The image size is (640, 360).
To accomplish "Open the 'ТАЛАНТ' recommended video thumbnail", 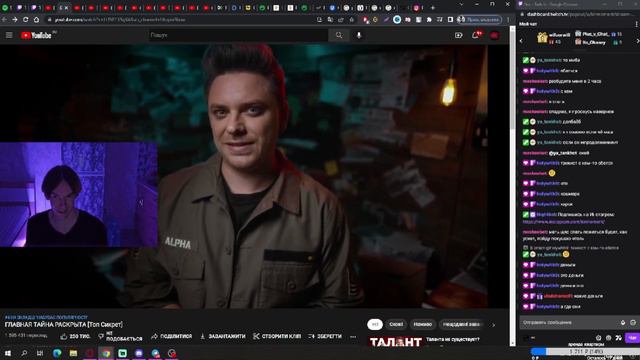I will (x=395, y=342).
